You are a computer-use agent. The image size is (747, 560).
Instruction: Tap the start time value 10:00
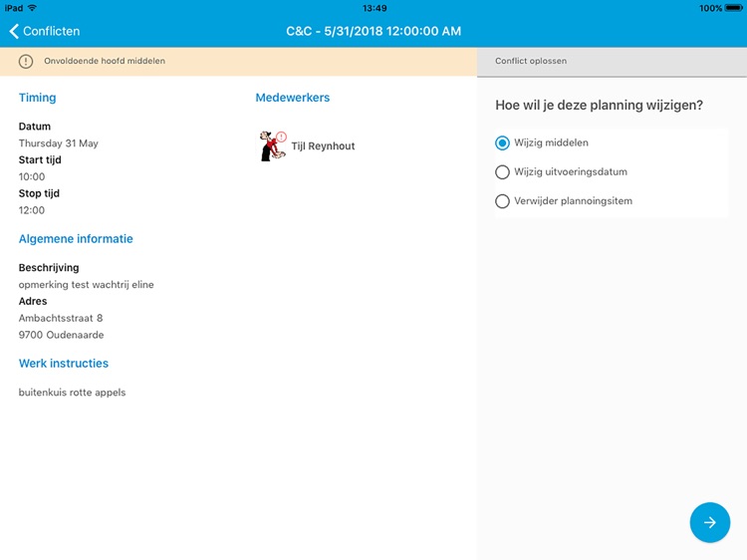pyautogui.click(x=32, y=176)
